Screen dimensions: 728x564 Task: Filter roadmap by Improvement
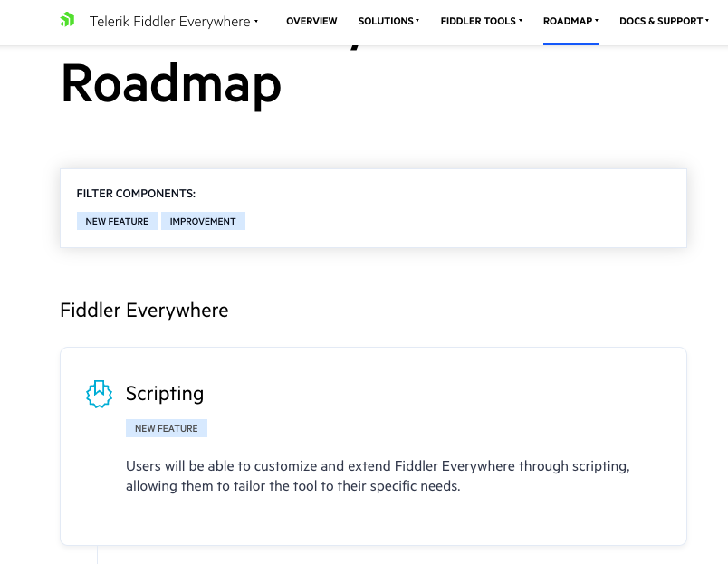tap(203, 221)
